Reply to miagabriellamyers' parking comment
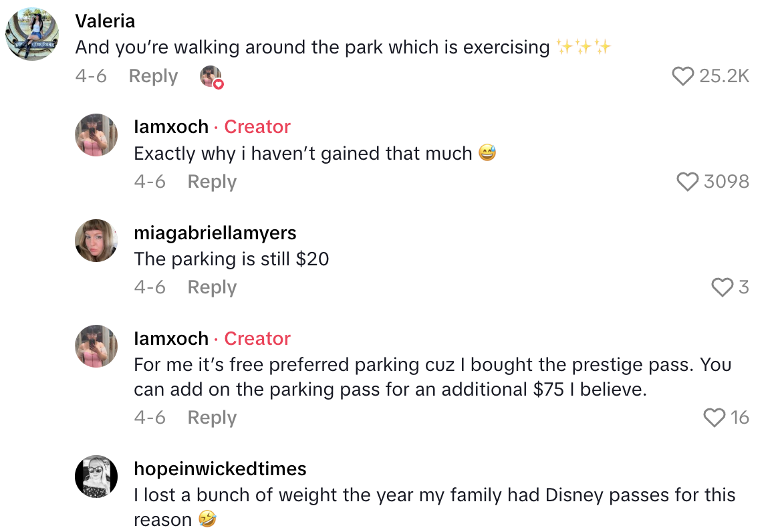Viewport: 774px width, 532px height. [212, 287]
